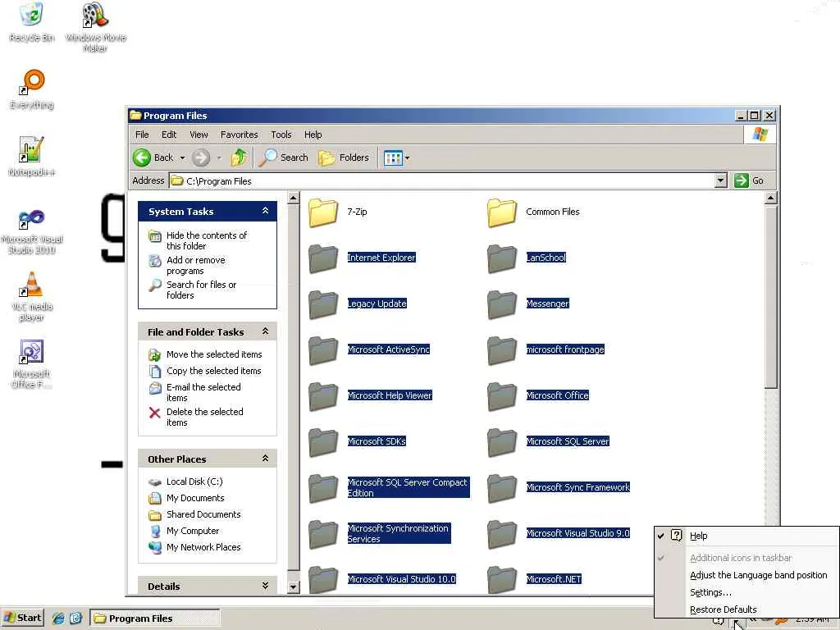Image resolution: width=840 pixels, height=630 pixels.
Task: Click the Program Files taskbar button
Action: click(155, 619)
